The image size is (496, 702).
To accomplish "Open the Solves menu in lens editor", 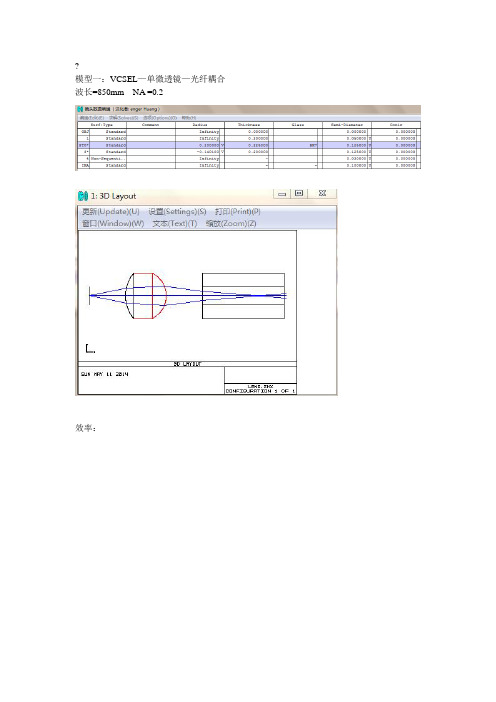I will [x=124, y=118].
